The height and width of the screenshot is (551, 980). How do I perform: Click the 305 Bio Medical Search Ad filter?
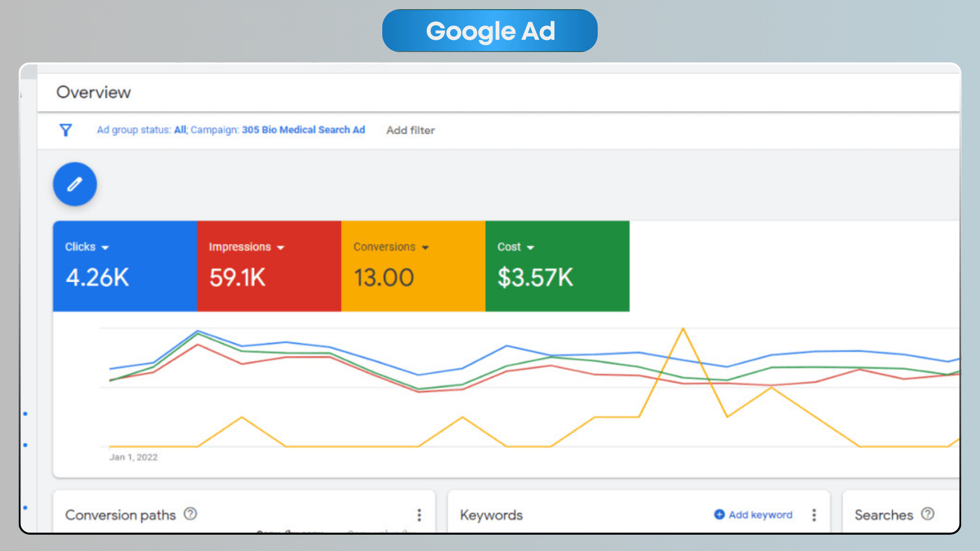[x=303, y=130]
